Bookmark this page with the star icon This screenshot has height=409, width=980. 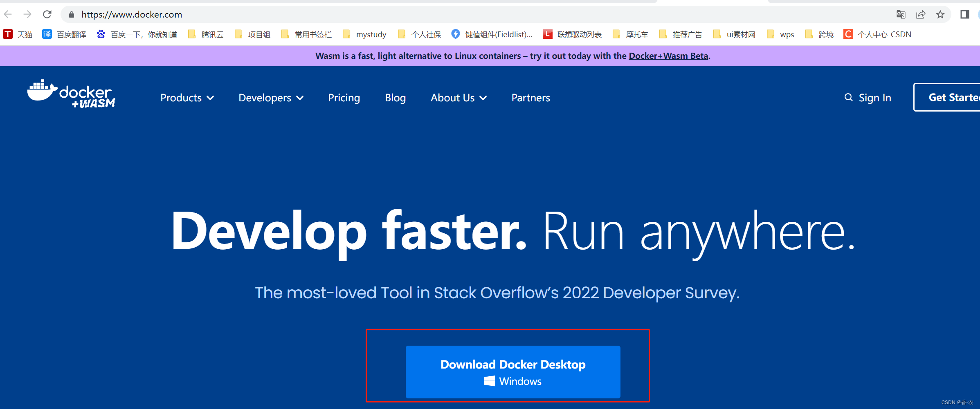941,14
